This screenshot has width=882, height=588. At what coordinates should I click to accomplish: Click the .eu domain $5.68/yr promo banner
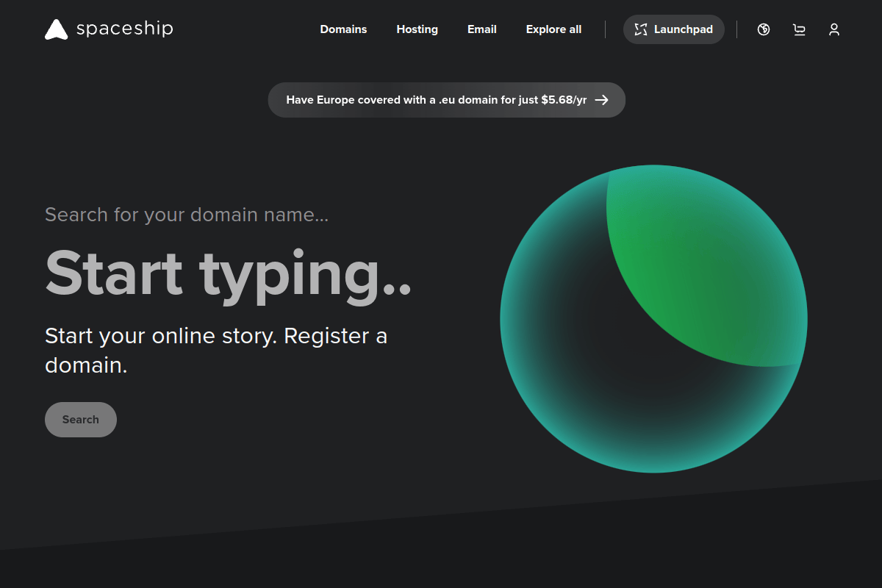click(447, 100)
